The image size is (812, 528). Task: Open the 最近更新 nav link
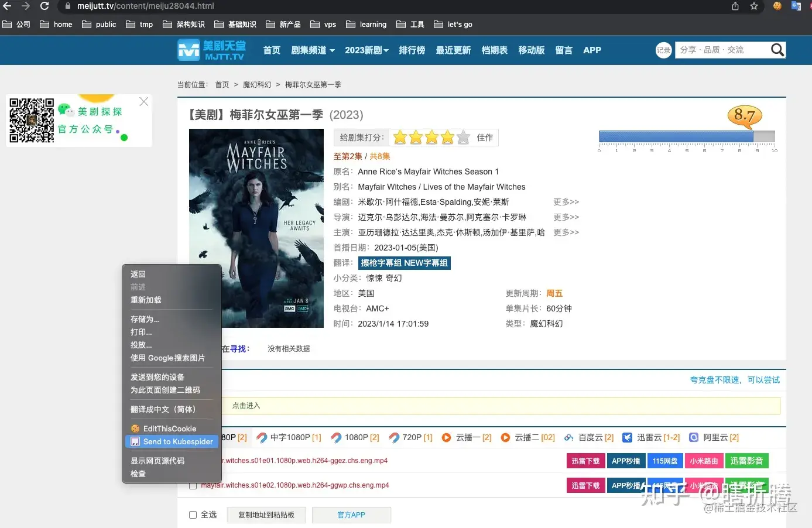tap(453, 50)
